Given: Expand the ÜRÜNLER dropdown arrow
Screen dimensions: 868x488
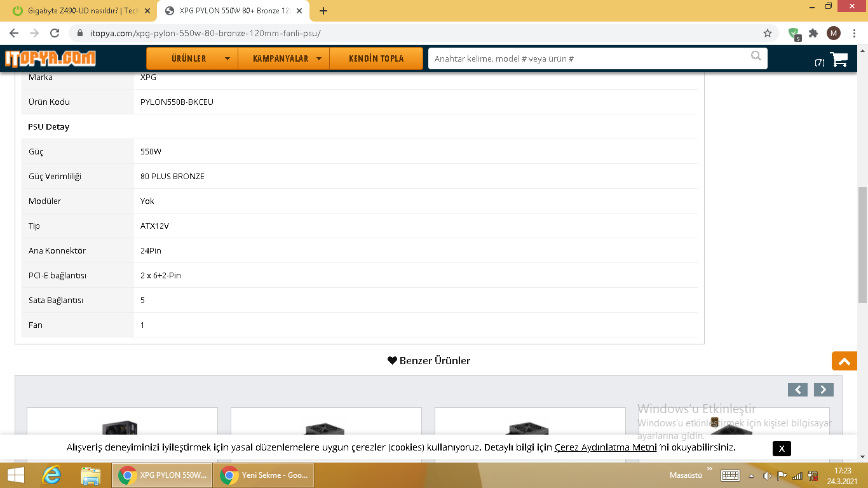Looking at the screenshot, I should pos(227,59).
